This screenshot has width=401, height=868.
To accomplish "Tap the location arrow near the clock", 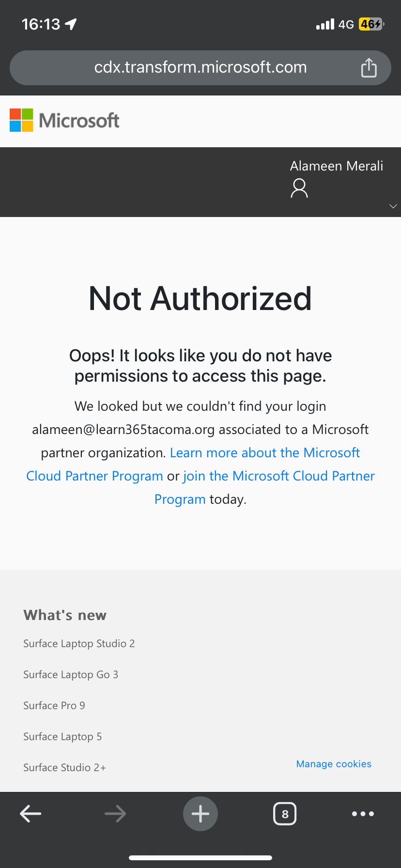I will (70, 23).
